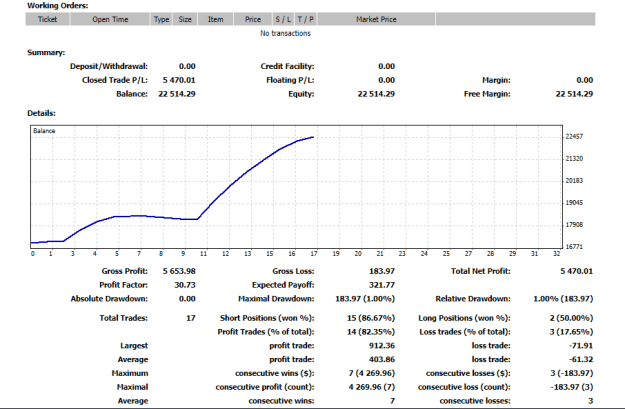The image size is (625, 409).
Task: Select consecutive losses value 3 (-183.97)
Action: (x=572, y=374)
